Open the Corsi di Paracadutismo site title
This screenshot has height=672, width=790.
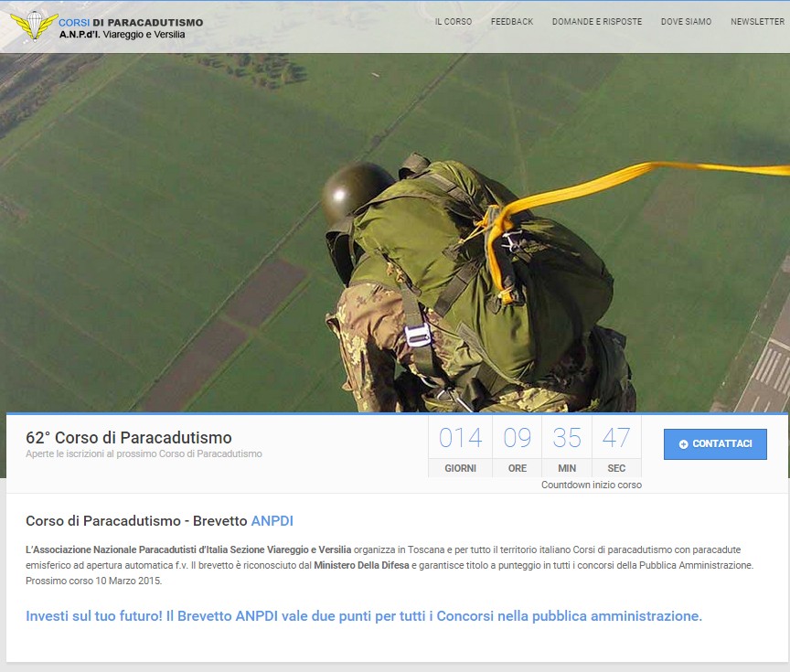pyautogui.click(x=131, y=22)
